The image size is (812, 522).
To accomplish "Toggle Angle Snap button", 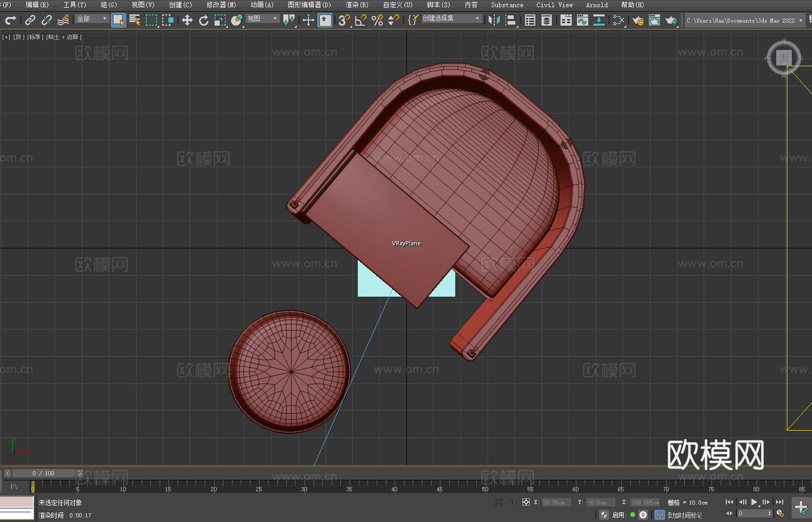I will click(x=361, y=20).
